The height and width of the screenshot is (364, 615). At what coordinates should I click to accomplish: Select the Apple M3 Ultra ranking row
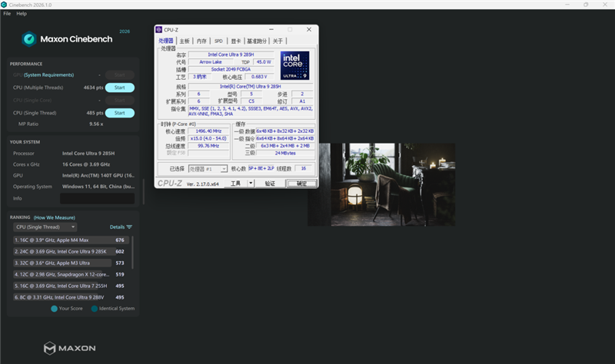click(71, 263)
